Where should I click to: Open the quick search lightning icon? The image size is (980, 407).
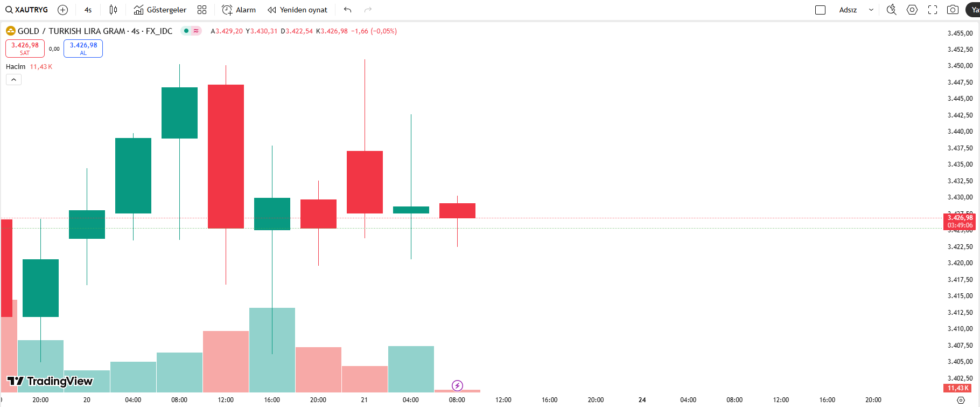tap(891, 10)
